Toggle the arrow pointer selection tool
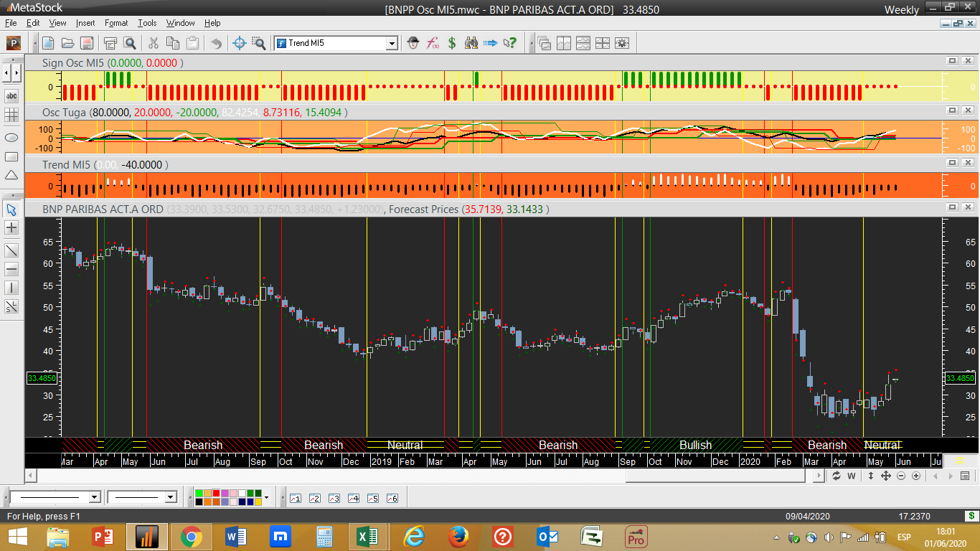The image size is (980, 551). click(x=11, y=209)
